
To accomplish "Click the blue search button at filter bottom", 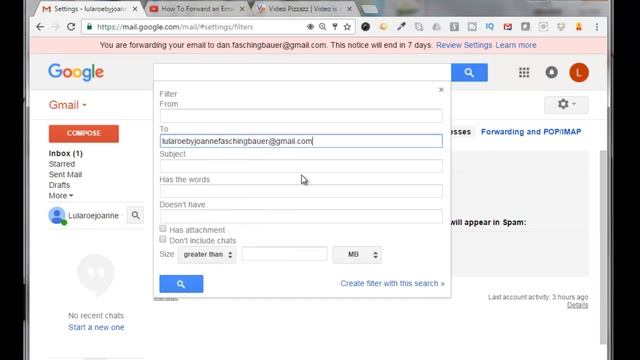I will [x=181, y=284].
